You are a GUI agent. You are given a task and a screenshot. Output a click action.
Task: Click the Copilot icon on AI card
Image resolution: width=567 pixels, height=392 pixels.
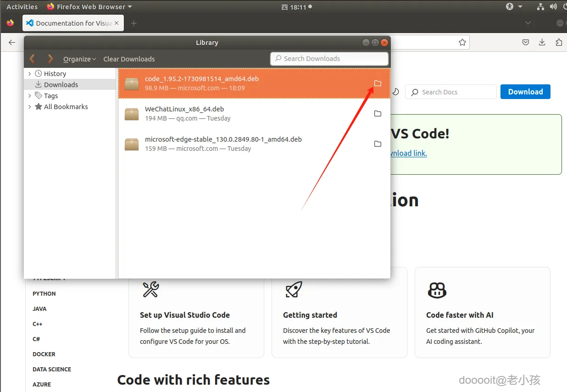click(x=437, y=290)
